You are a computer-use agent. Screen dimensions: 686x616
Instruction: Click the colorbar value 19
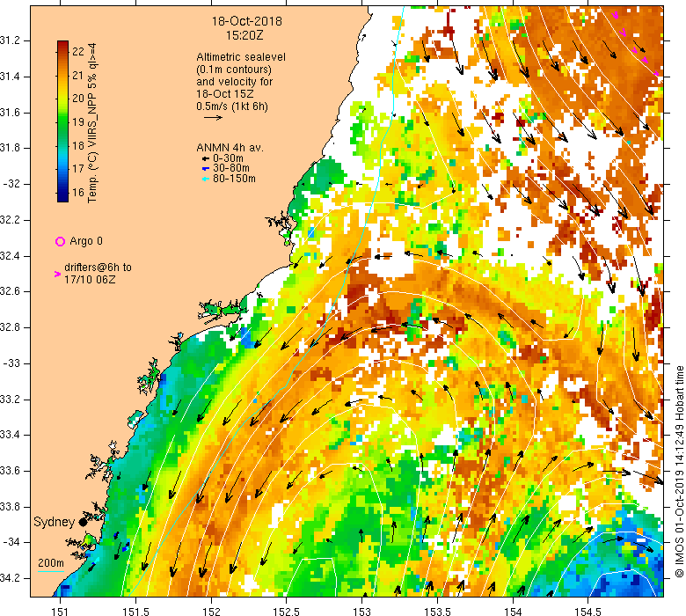(78, 121)
